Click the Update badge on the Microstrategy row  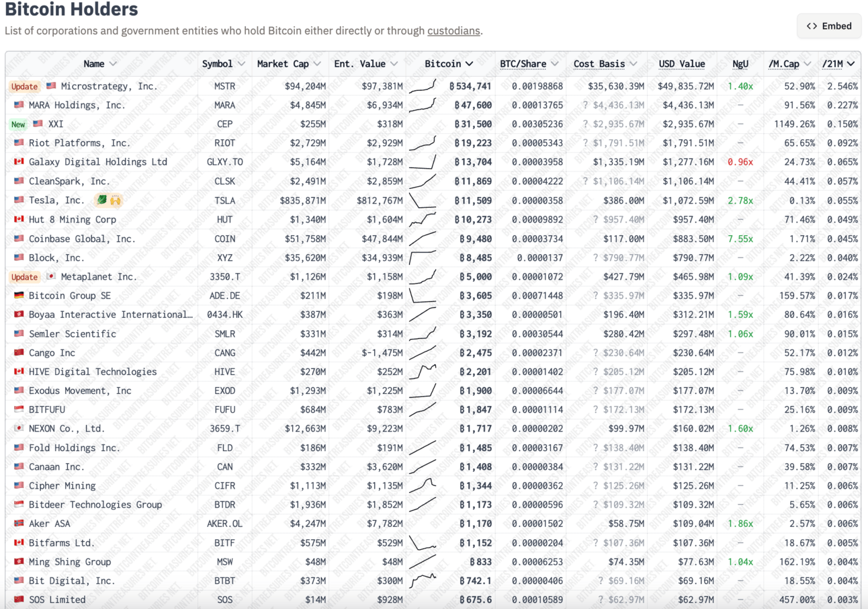coord(25,86)
